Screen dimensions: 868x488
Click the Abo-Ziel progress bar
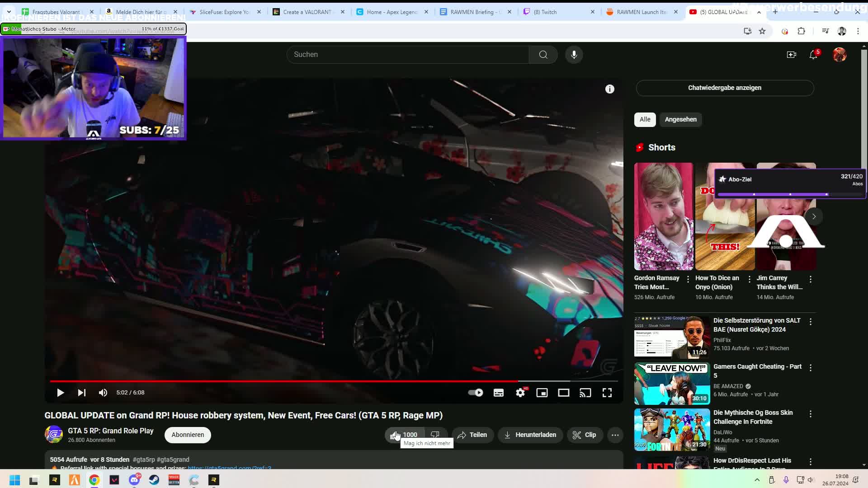click(x=790, y=194)
